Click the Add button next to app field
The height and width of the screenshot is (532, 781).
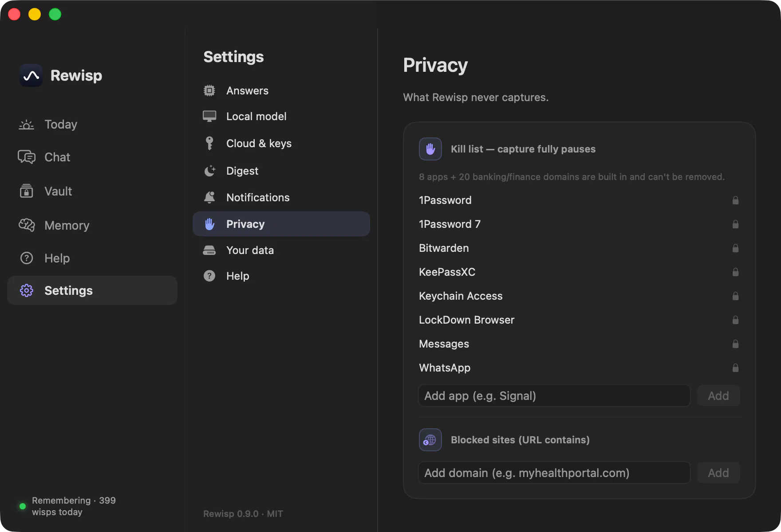718,395
